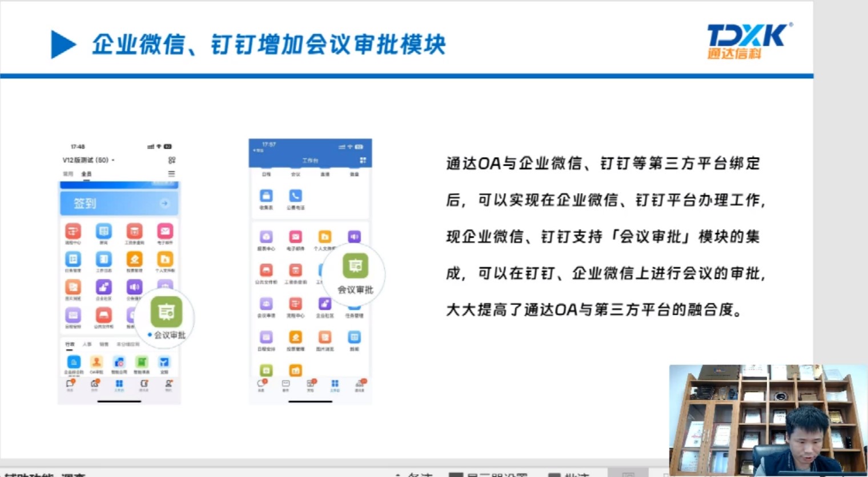
Task: Tap 电子邮件 icon in 工作台 phone
Action: click(295, 237)
